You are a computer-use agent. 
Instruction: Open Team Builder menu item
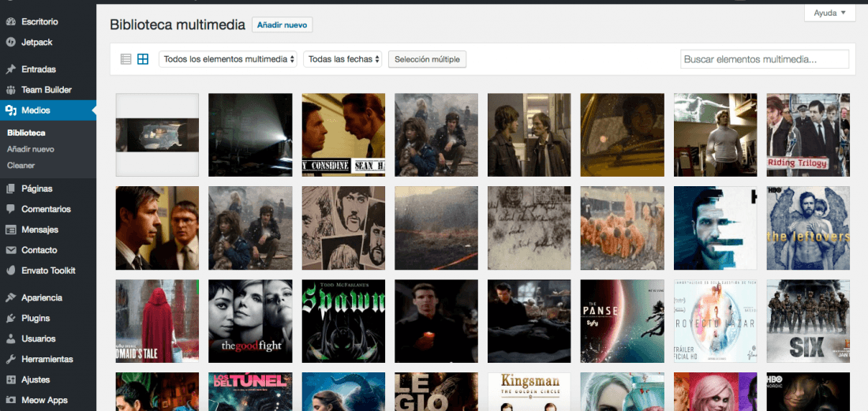[48, 90]
